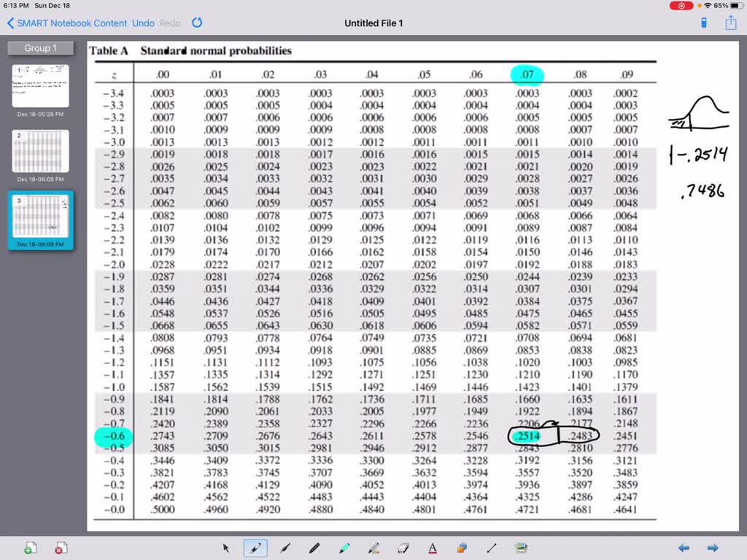Open page 2 thumbnail
This screenshot has height=560, width=747.
(41, 151)
